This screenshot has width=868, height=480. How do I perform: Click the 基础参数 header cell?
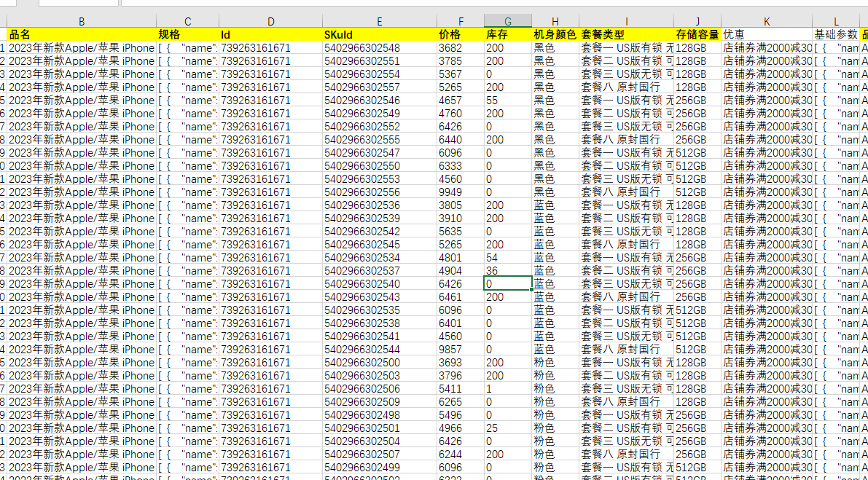pyautogui.click(x=837, y=35)
